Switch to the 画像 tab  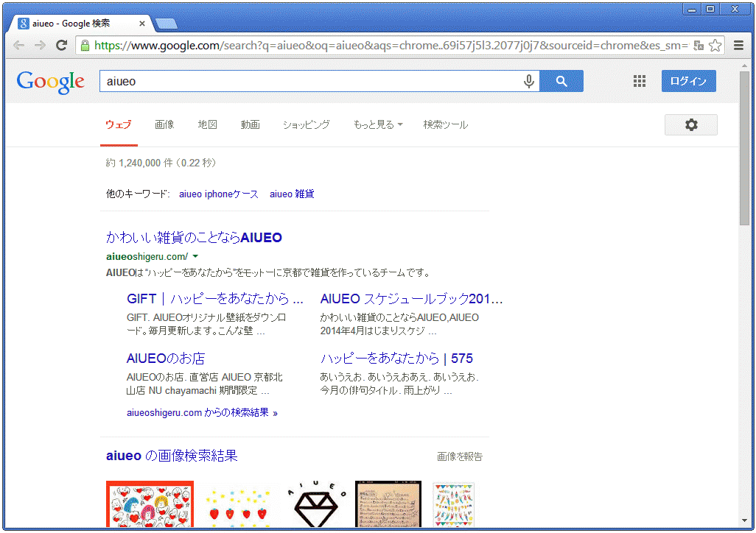[164, 125]
